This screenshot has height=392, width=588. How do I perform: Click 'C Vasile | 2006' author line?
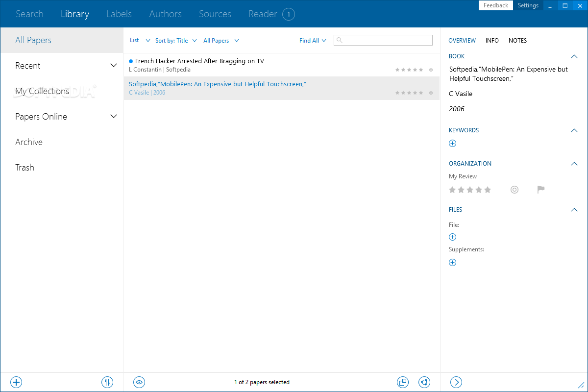(147, 93)
